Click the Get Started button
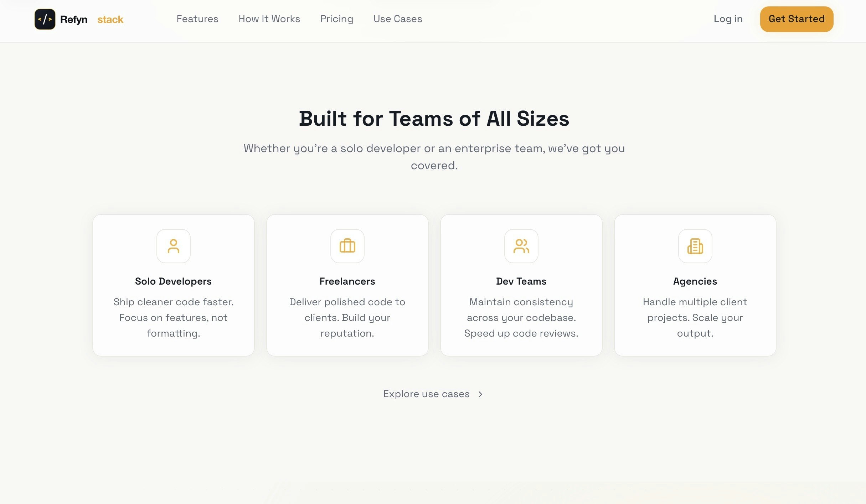 796,19
